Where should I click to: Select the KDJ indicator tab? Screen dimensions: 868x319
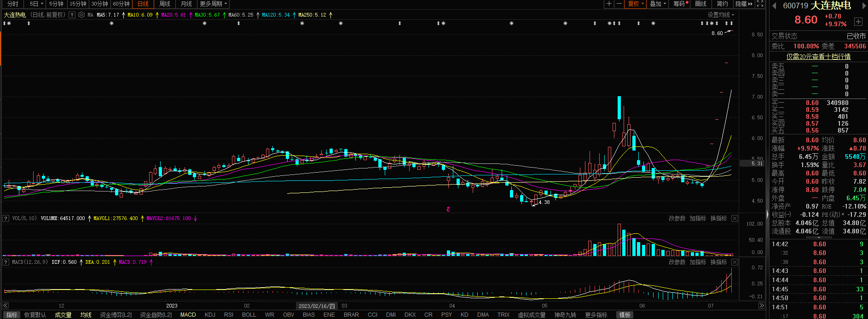click(x=210, y=315)
